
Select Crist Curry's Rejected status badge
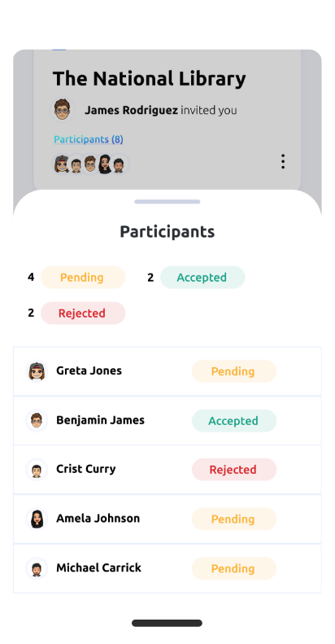(234, 470)
